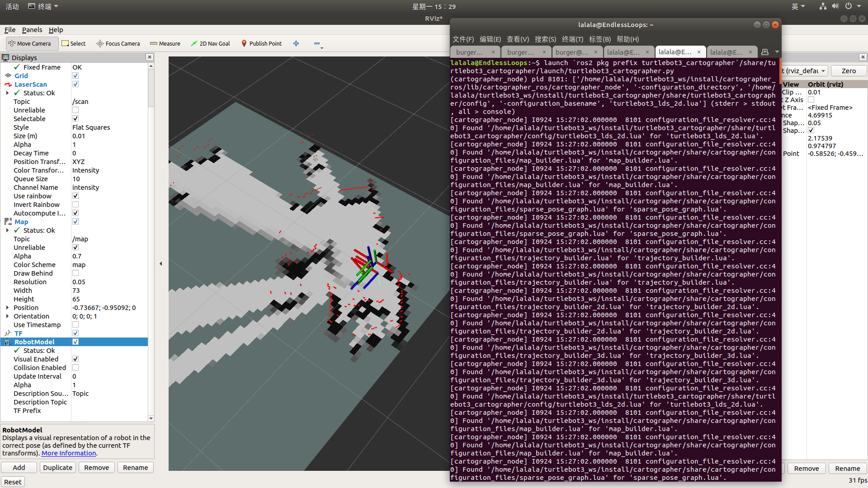Click the Reset button

13,482
